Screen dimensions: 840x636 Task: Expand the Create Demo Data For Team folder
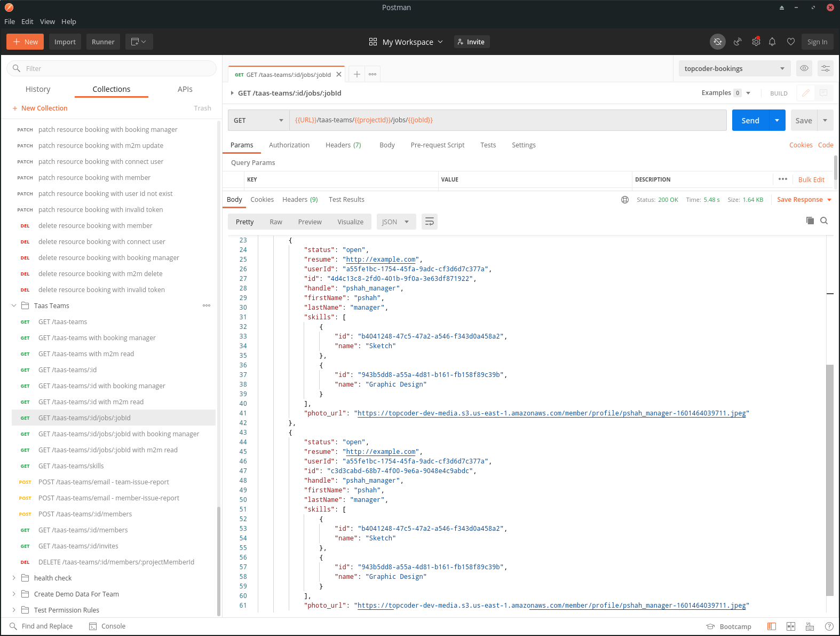pos(14,594)
